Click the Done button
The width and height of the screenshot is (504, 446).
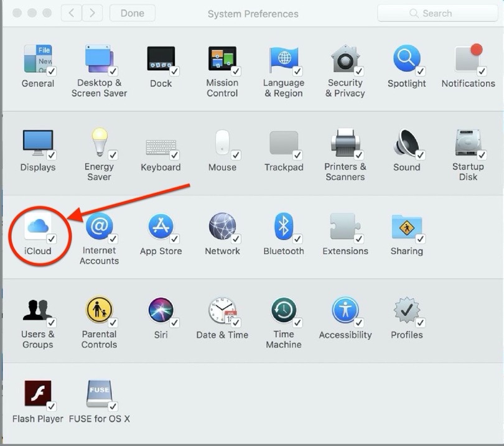[133, 13]
